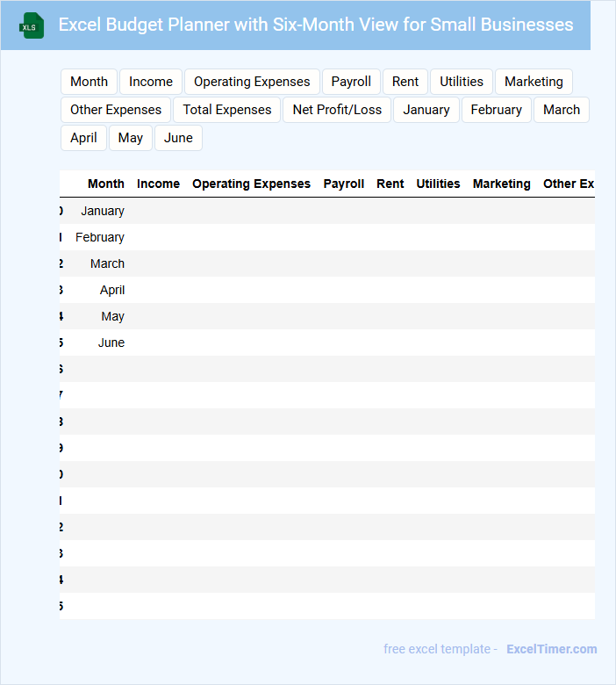Select the Utilities tag button
616x685 pixels.
462,82
